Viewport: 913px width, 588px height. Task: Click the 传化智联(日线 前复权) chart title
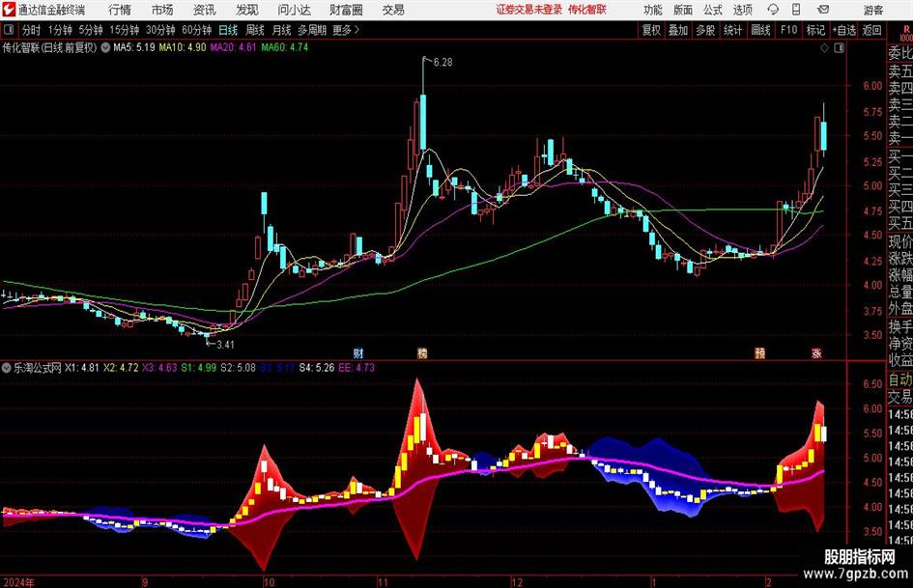pos(50,47)
